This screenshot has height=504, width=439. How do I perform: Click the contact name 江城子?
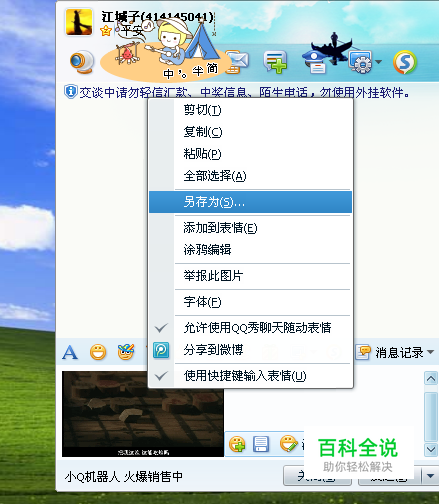coord(120,17)
